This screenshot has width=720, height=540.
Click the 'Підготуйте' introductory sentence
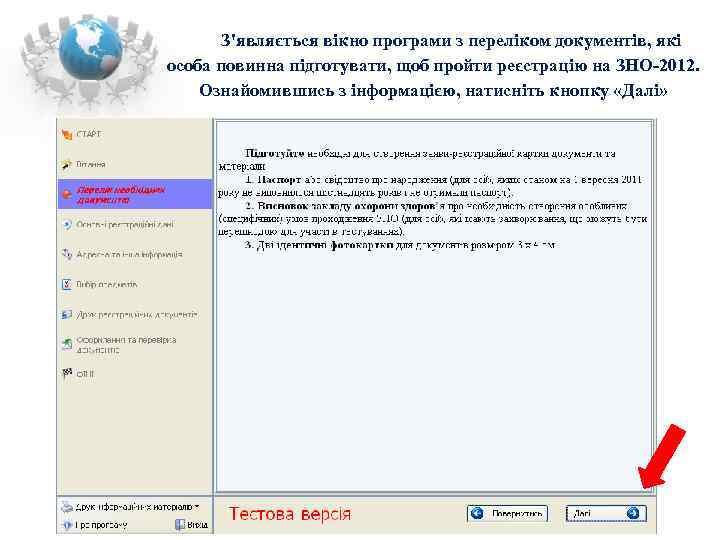click(417, 159)
